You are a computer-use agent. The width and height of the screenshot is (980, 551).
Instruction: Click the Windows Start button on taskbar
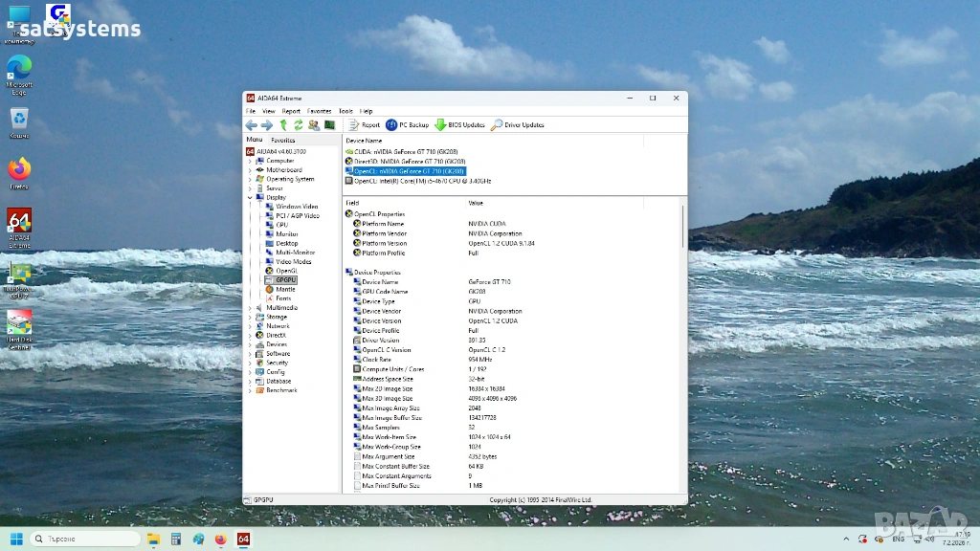click(x=16, y=539)
